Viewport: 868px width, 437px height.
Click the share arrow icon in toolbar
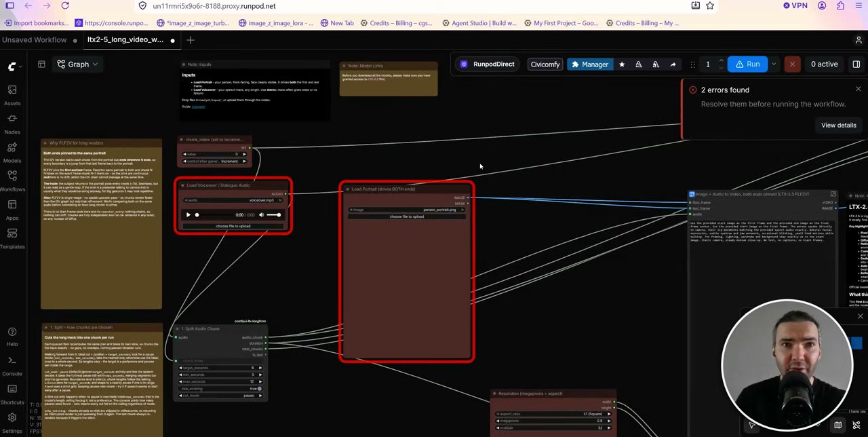click(673, 64)
